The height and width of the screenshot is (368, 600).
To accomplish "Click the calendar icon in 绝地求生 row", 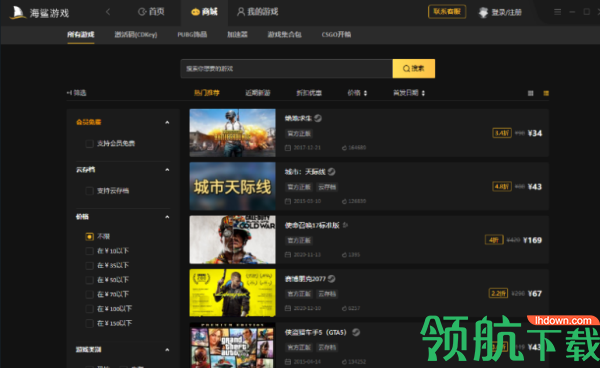I will pos(288,148).
